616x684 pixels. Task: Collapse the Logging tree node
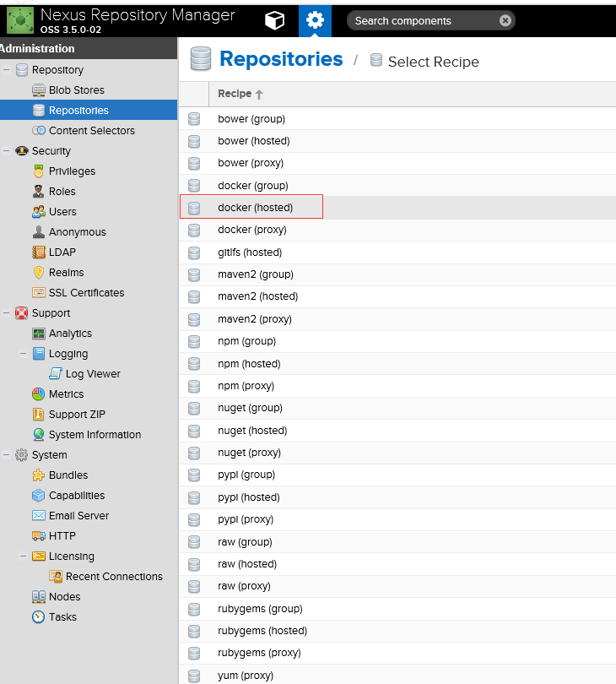(x=24, y=354)
